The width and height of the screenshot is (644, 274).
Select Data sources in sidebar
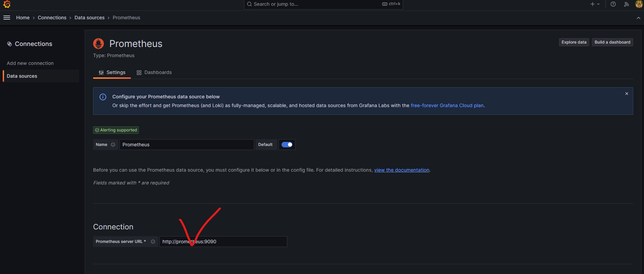[x=41, y=76]
